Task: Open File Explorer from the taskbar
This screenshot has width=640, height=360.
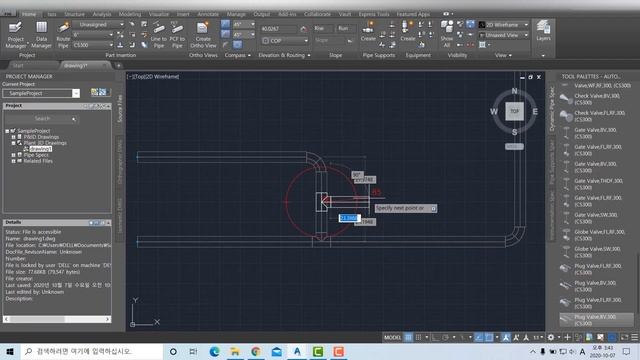Action: point(235,351)
